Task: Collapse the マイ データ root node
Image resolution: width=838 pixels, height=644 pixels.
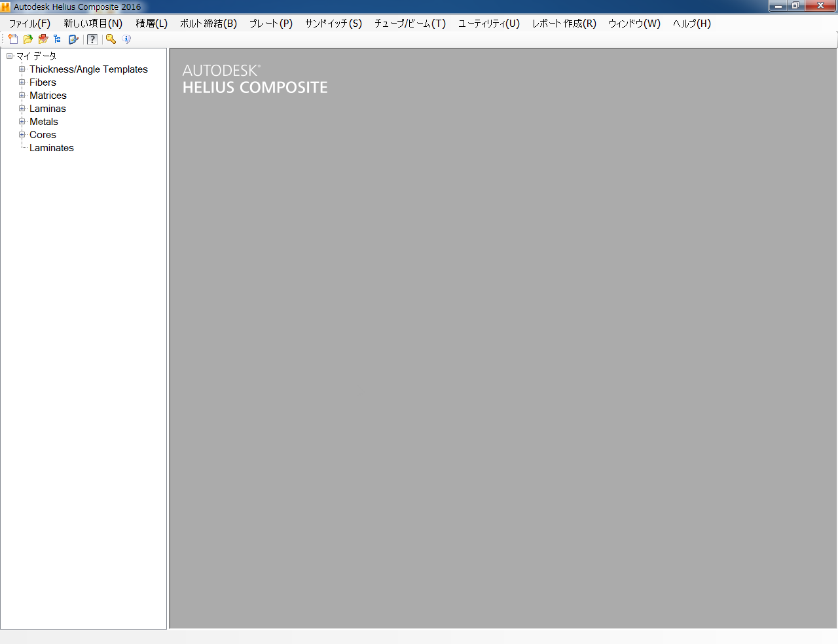Action: click(x=9, y=56)
